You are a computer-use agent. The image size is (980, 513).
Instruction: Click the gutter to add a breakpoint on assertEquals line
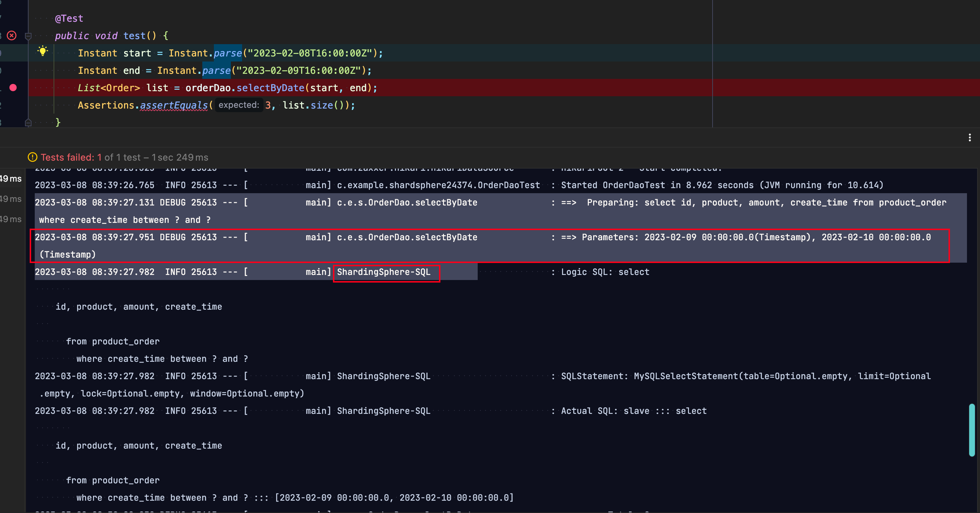13,105
